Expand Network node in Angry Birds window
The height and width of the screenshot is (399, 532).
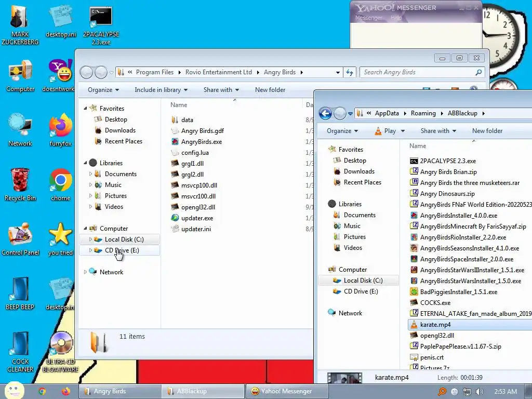(86, 272)
